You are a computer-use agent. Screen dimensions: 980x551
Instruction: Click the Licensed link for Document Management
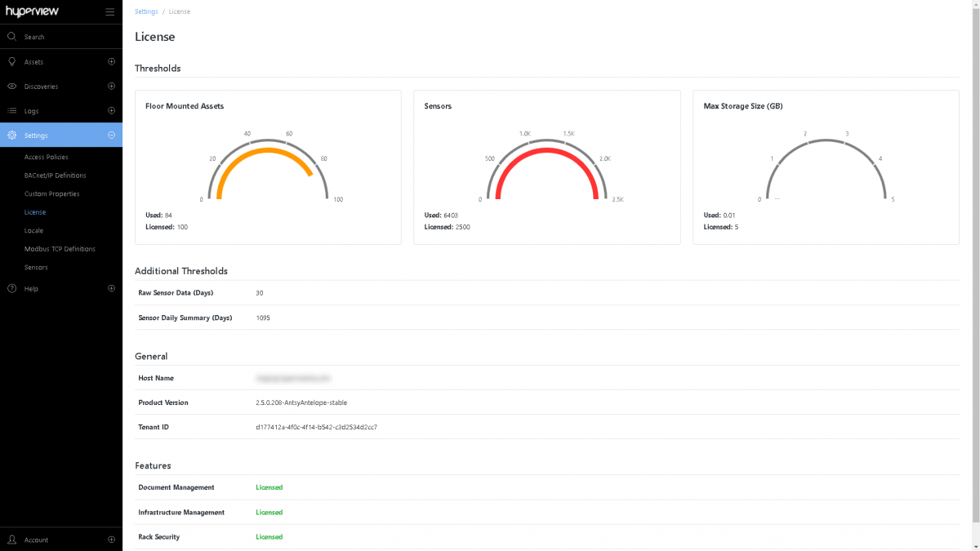point(269,487)
